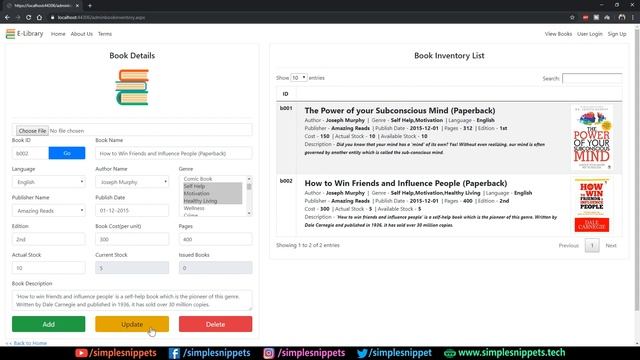The image size is (640, 360).
Task: Click the yellow Update button
Action: (x=132, y=324)
